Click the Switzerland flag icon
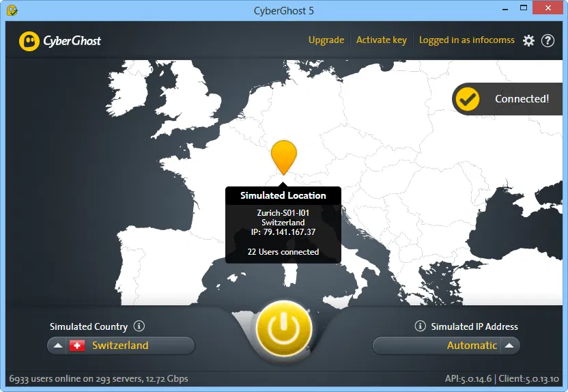 pos(76,346)
